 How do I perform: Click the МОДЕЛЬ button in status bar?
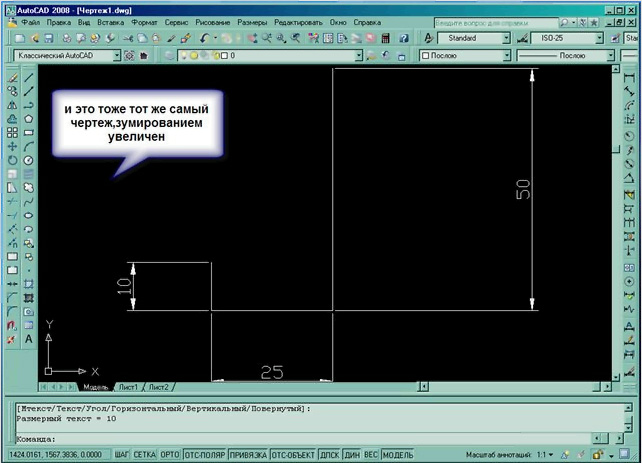397,454
